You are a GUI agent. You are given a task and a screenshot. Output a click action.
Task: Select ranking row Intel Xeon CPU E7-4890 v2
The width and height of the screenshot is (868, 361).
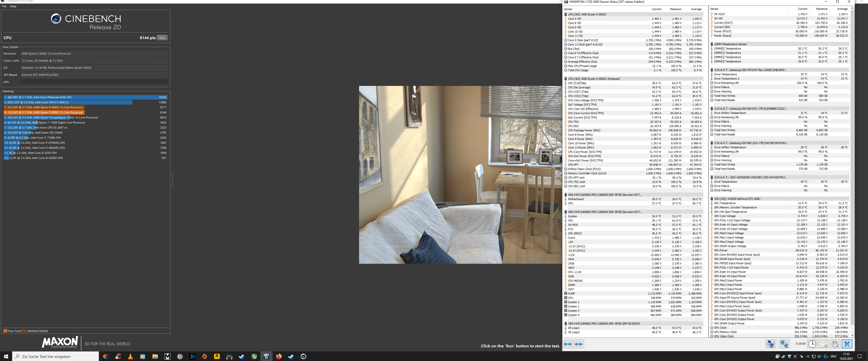86,102
